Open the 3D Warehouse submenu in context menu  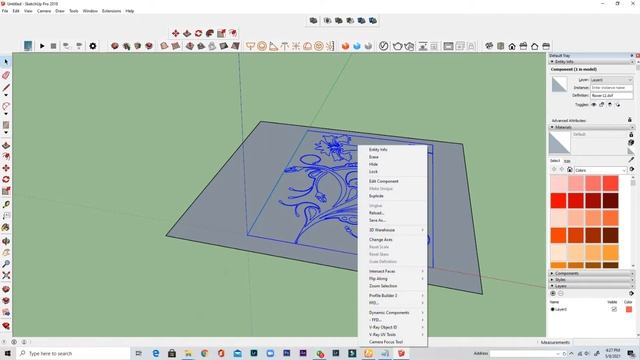click(x=393, y=230)
